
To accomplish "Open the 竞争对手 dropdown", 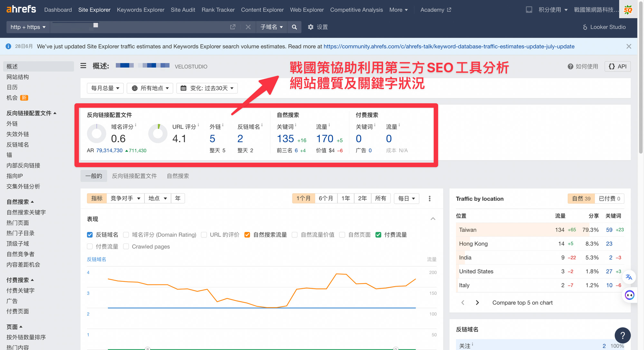I will point(125,198).
